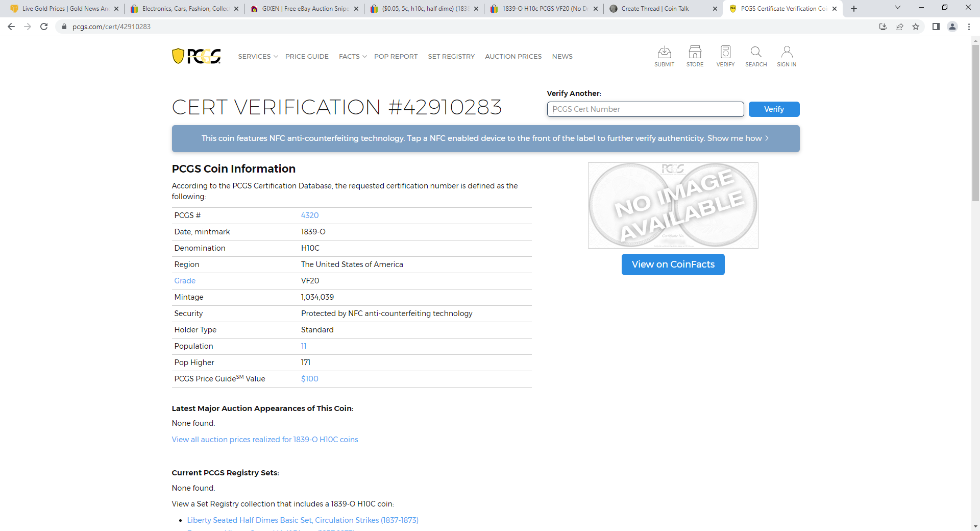This screenshot has width=980, height=531.
Task: Reload the page with the refresh icon
Action: (44, 27)
